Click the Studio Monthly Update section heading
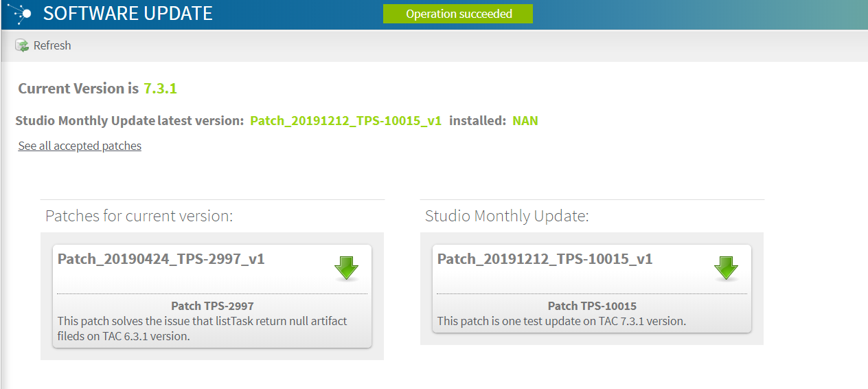The height and width of the screenshot is (389, 868). [x=507, y=216]
